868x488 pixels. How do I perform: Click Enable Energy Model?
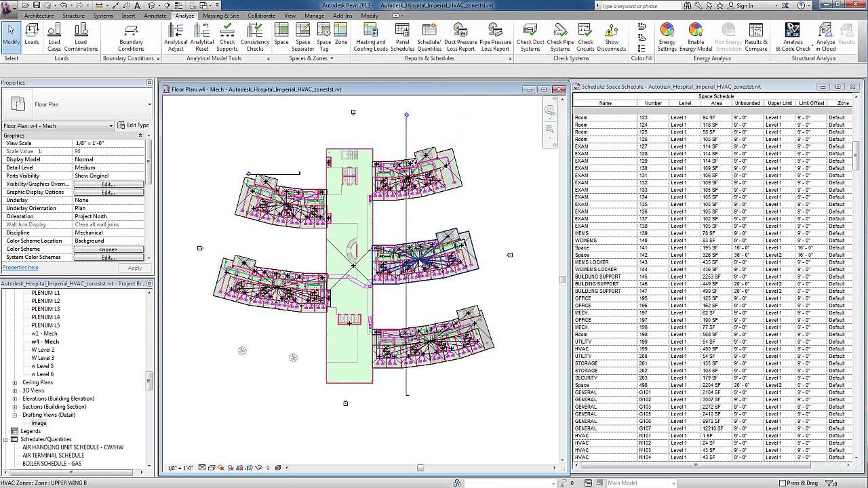[696, 37]
